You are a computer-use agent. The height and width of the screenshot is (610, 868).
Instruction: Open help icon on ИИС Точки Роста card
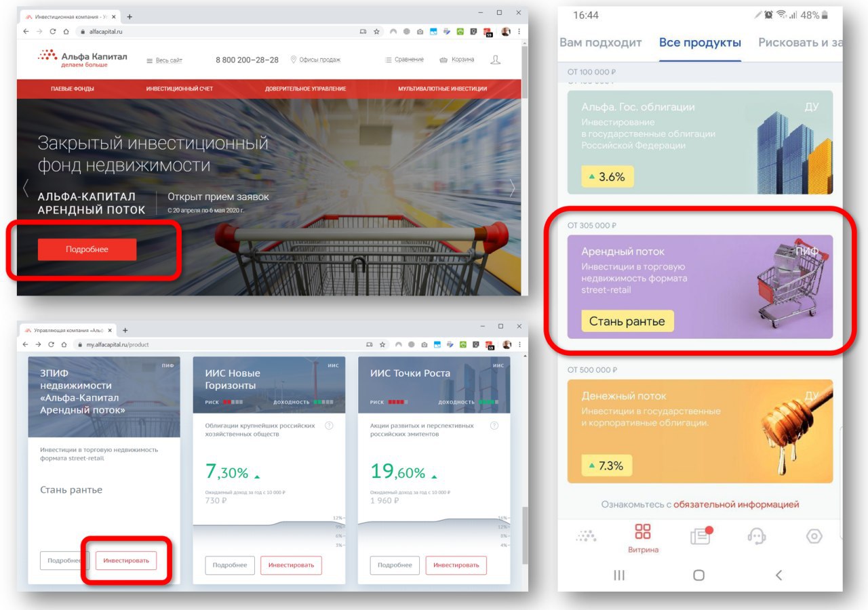click(x=494, y=426)
